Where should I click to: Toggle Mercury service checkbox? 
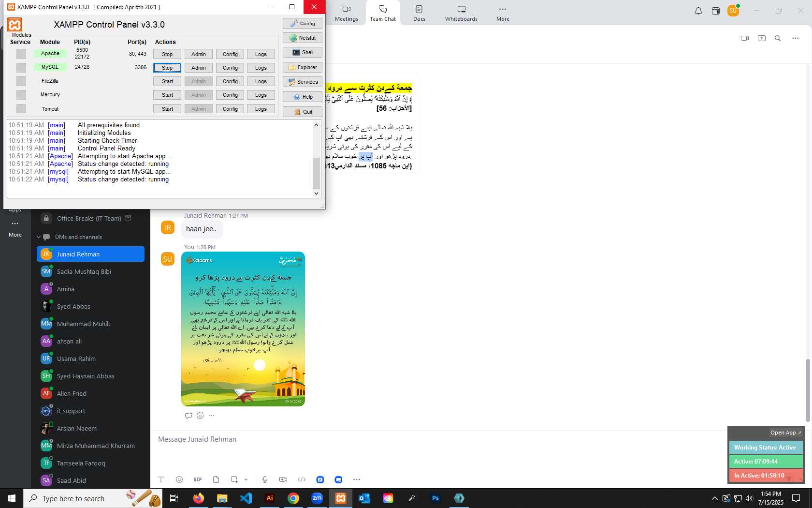[x=21, y=94]
